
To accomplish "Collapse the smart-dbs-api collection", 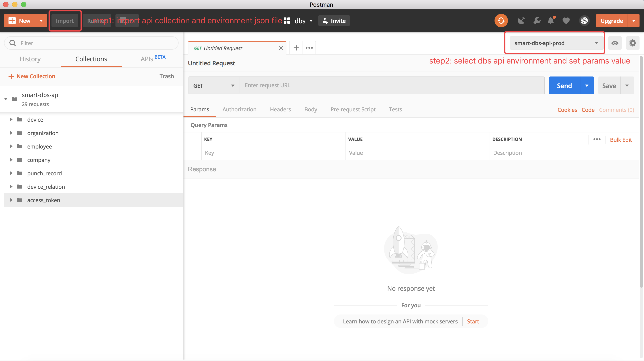I will [x=6, y=99].
